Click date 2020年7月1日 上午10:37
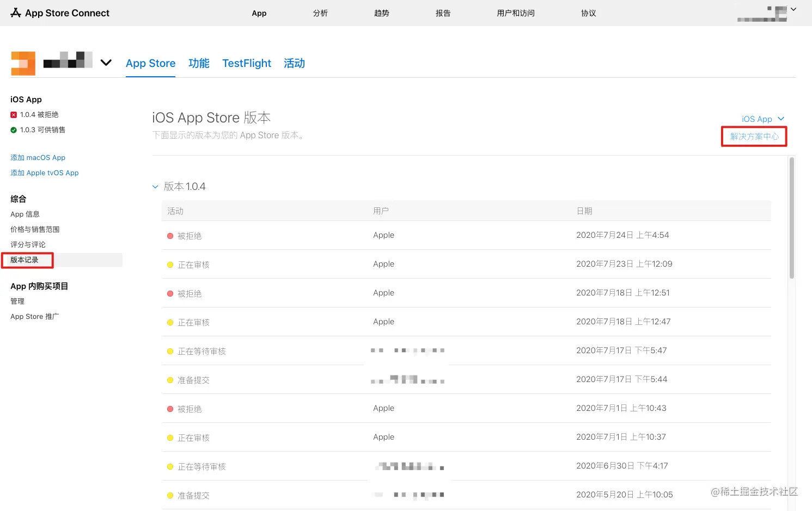This screenshot has width=812, height=511. point(621,437)
